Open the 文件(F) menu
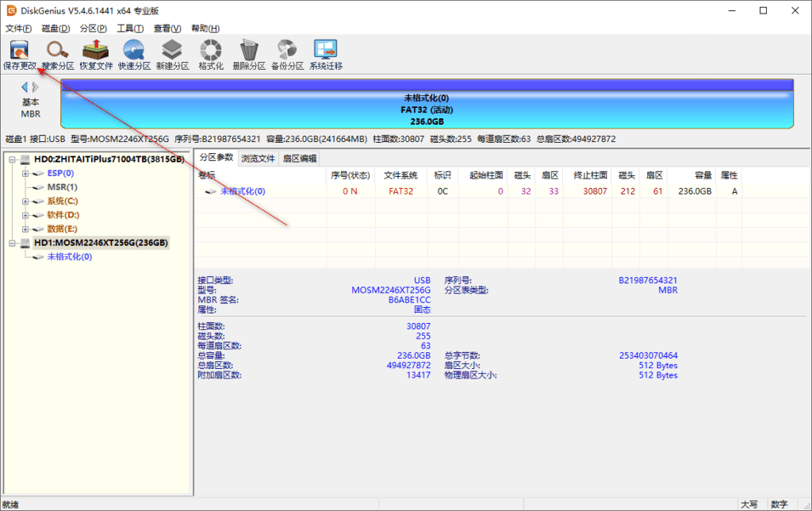This screenshot has width=812, height=511. 18,29
